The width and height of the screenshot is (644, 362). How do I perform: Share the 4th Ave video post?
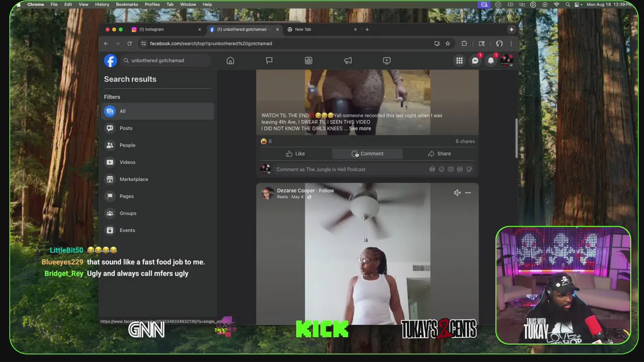pos(439,154)
